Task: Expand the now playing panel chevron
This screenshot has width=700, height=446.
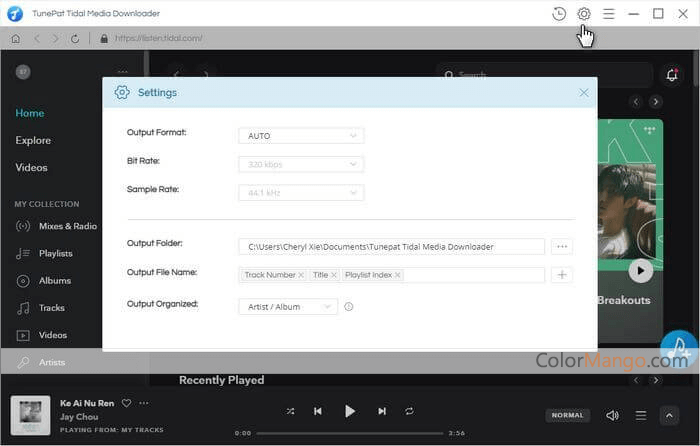Action: [669, 414]
